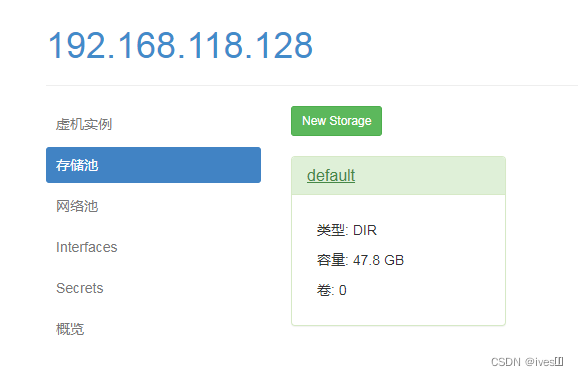The image size is (578, 376).
Task: Open the default storage pool link
Action: point(331,175)
